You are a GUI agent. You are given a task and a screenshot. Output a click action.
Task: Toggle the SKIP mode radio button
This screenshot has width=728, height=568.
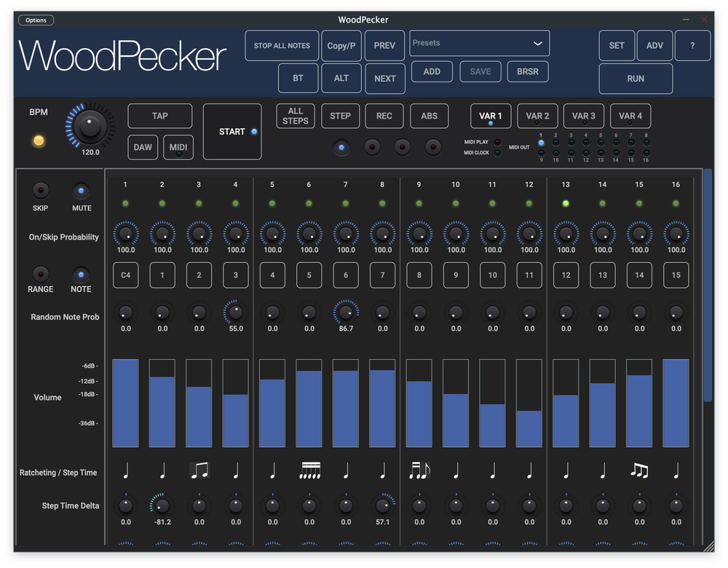[x=41, y=191]
